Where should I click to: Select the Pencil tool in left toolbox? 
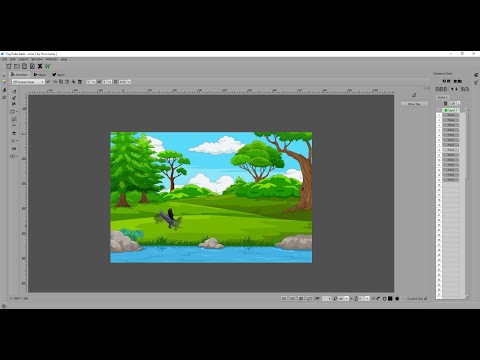[x=14, y=92]
